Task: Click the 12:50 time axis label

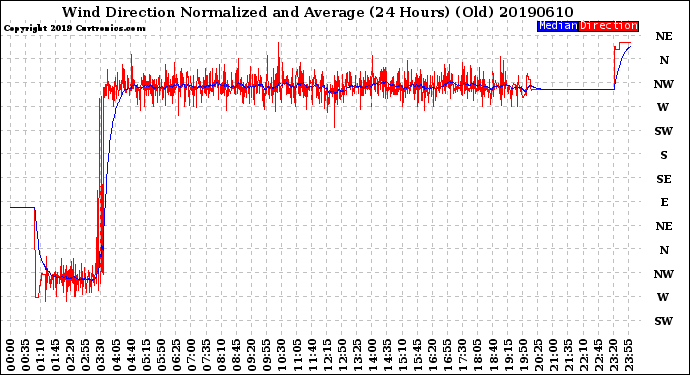Action: click(x=342, y=355)
